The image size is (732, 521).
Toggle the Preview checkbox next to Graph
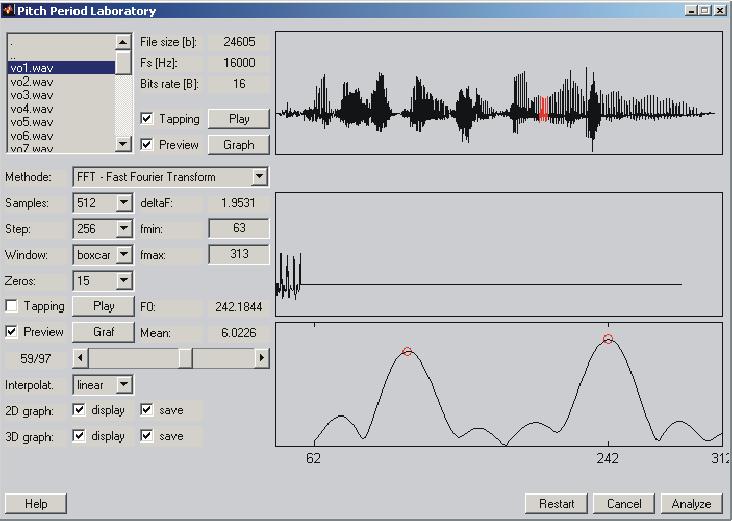[x=147, y=145]
